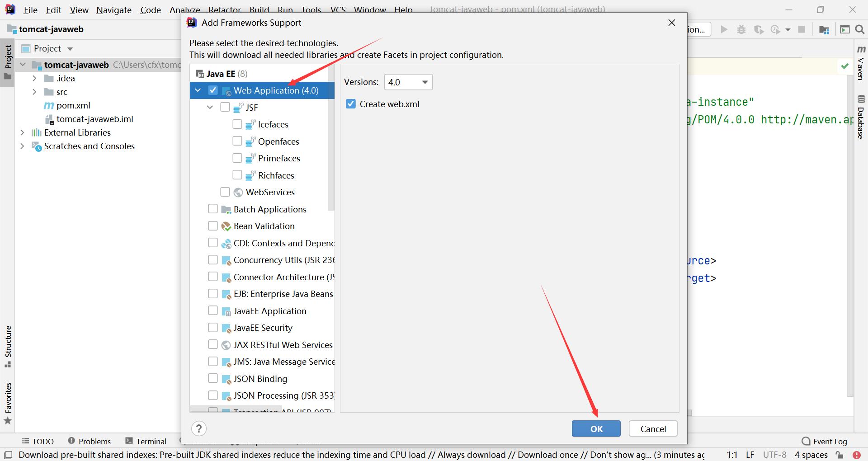Check the Richfaces checkbox

point(237,175)
